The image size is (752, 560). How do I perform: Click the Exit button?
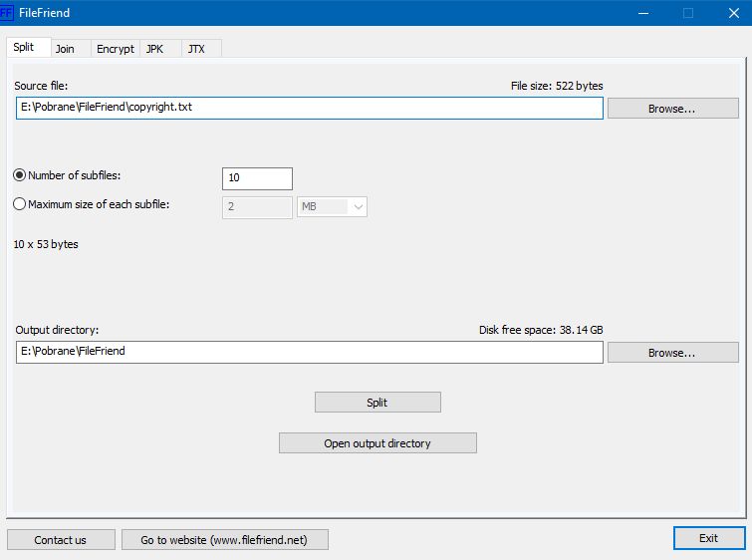[x=709, y=538]
